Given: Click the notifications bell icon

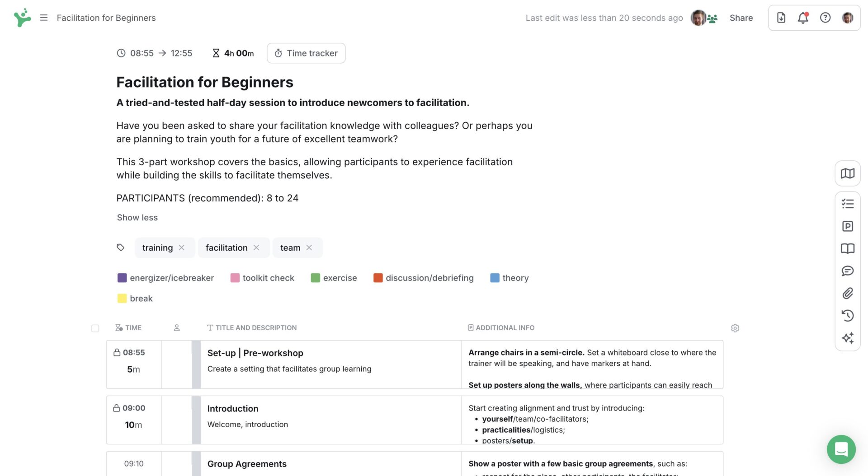Looking at the screenshot, I should [x=803, y=18].
